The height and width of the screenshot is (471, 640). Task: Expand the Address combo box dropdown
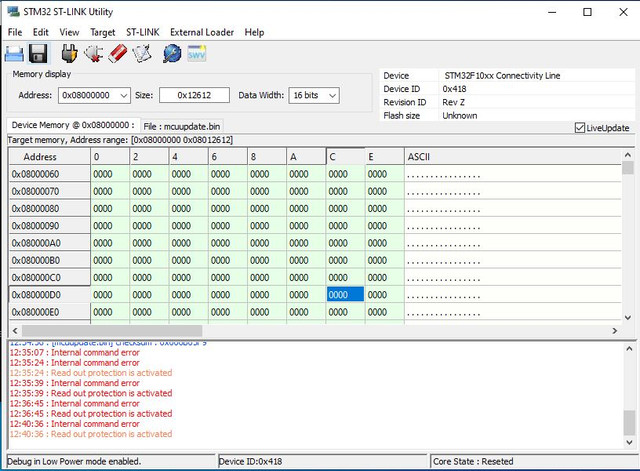(x=124, y=96)
